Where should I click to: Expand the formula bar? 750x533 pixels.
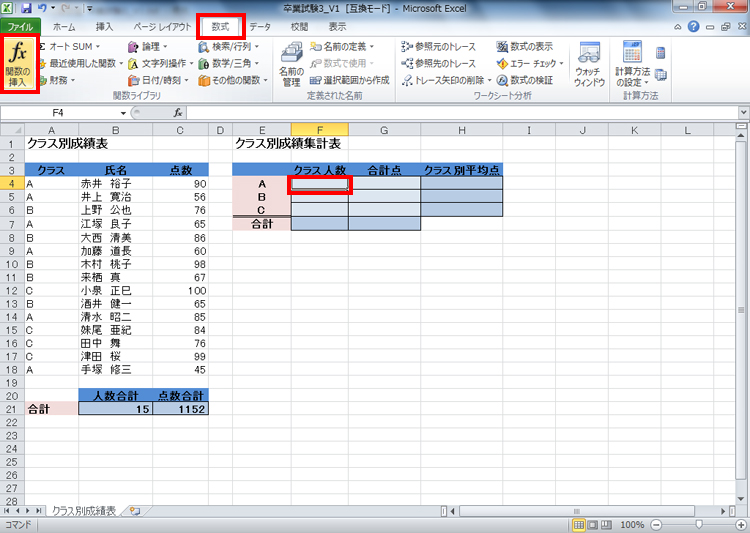743,113
